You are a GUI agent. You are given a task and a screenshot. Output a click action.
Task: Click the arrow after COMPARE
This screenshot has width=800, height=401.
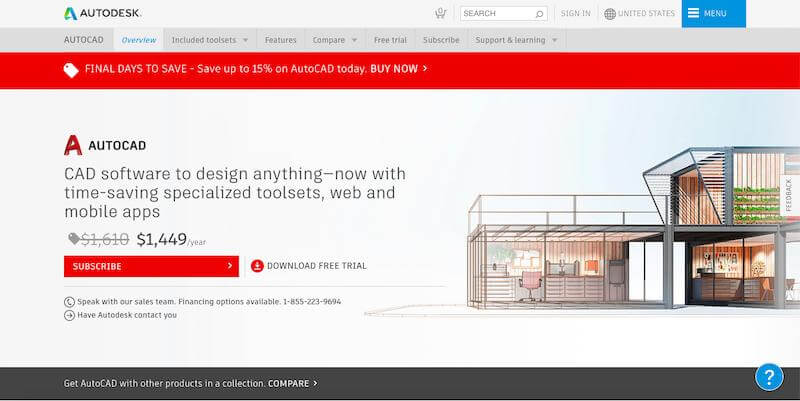point(315,383)
